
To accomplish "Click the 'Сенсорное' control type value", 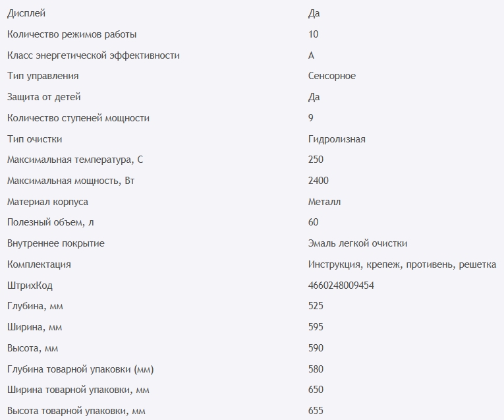I will coord(331,76).
